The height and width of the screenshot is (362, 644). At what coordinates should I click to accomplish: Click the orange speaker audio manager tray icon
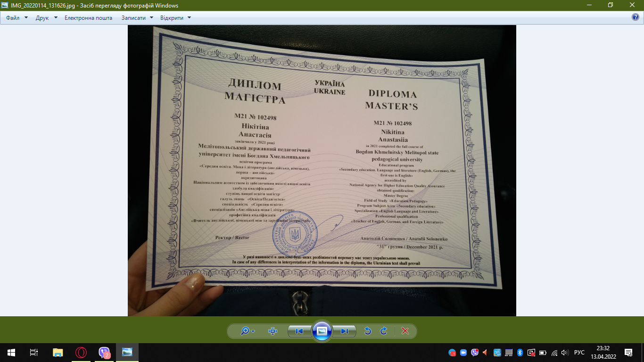coord(486,353)
